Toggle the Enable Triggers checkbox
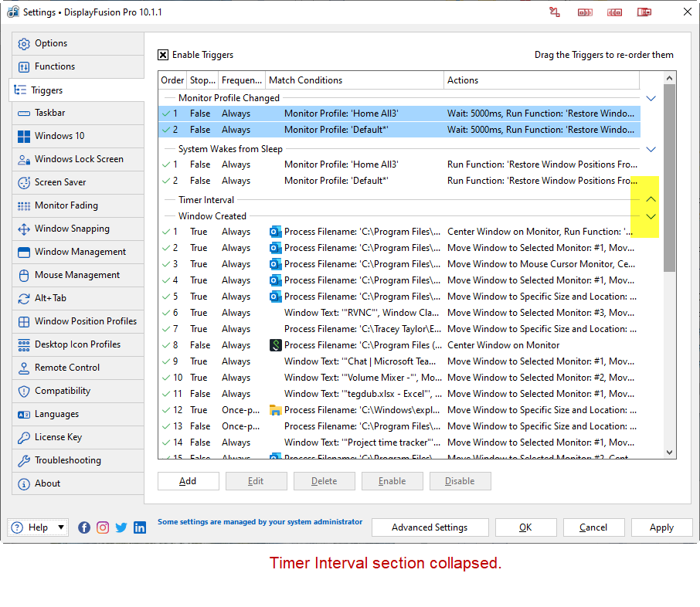This screenshot has height=607, width=700. [x=163, y=55]
